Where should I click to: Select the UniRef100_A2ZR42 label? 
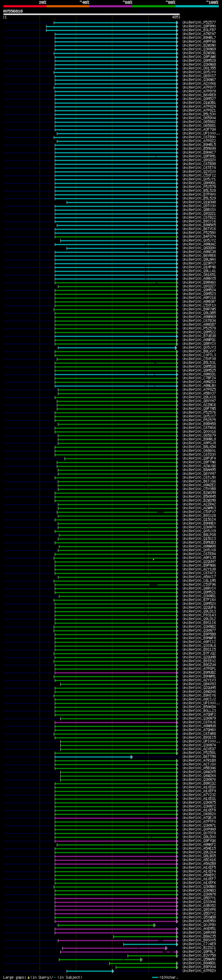[199, 504]
